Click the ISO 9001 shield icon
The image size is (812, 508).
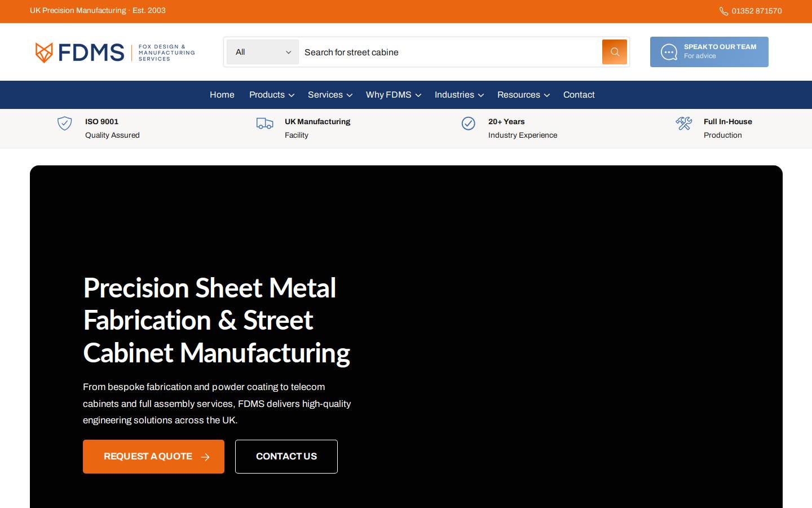click(x=65, y=123)
